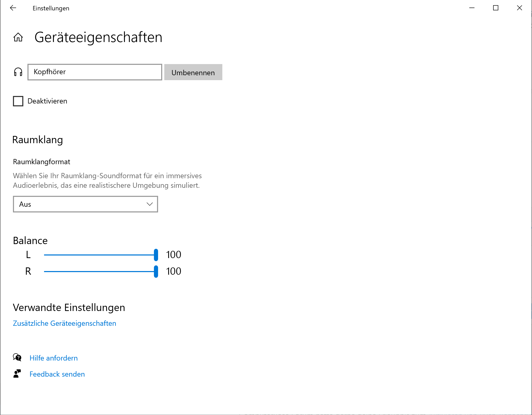Expand the Raumklang format selection list

[86, 204]
